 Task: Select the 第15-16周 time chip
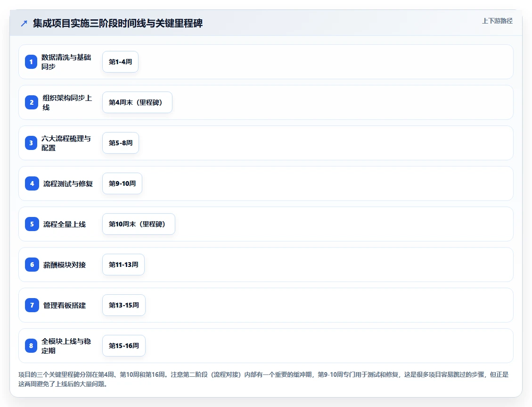(124, 346)
